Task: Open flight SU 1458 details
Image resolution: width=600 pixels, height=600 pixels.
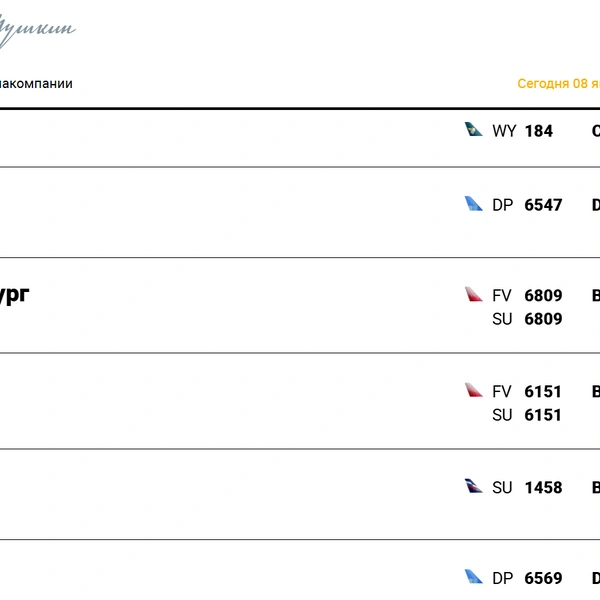Action: (x=527, y=488)
